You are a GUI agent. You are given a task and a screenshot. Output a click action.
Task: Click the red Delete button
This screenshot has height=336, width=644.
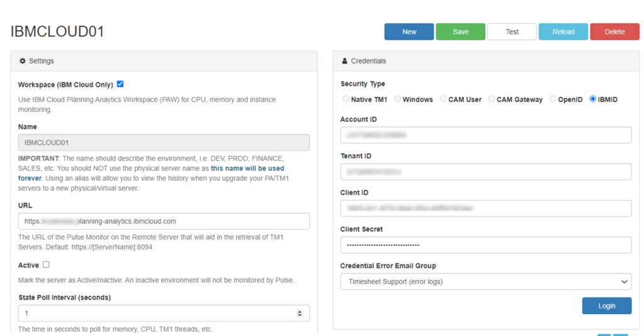click(x=614, y=31)
